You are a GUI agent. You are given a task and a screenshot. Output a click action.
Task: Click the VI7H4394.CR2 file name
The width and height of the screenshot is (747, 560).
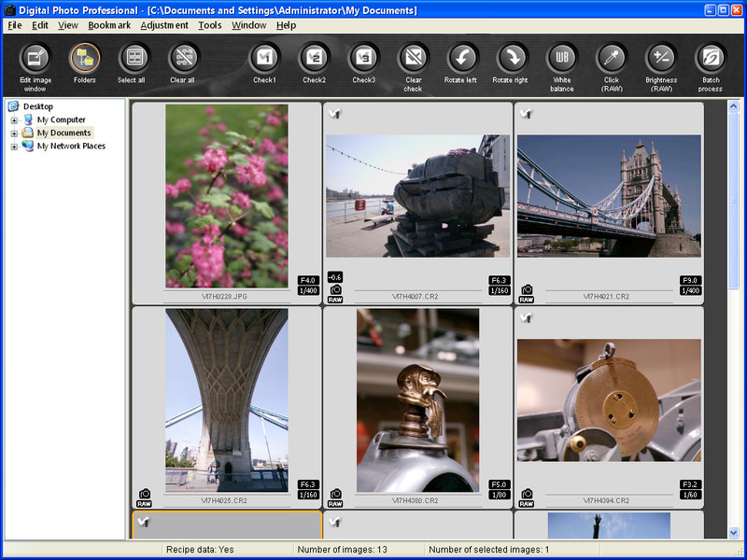[606, 500]
